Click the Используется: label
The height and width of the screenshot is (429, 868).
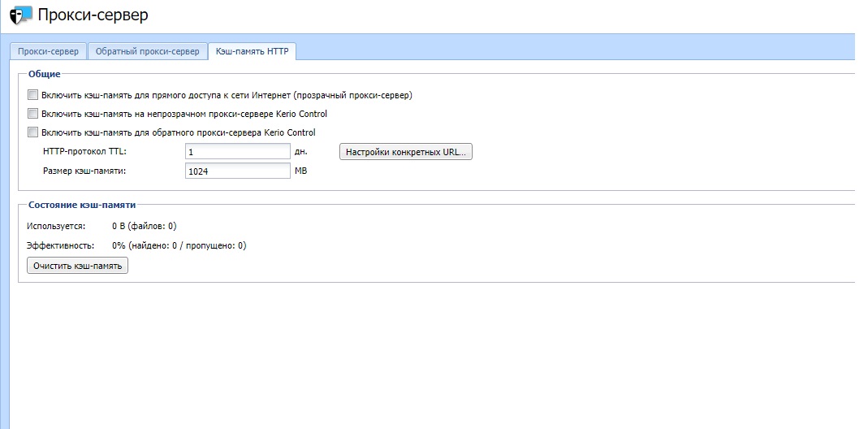pyautogui.click(x=56, y=226)
